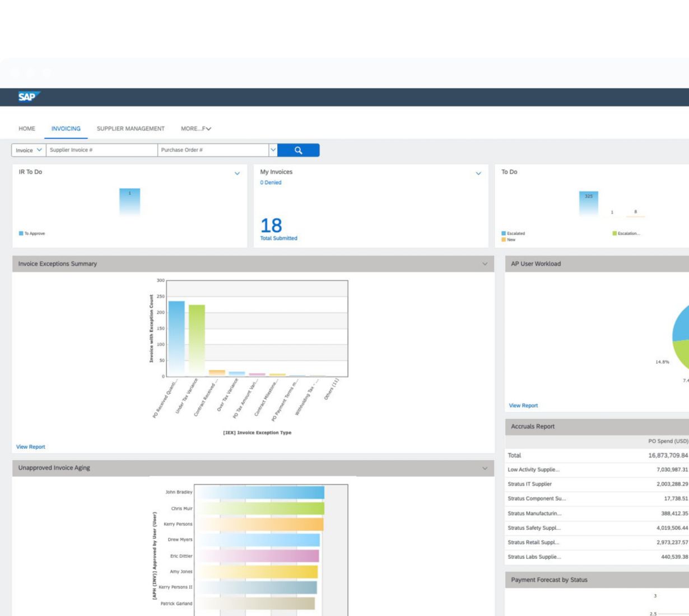Open the HOME tab
The height and width of the screenshot is (616, 689).
tap(27, 129)
